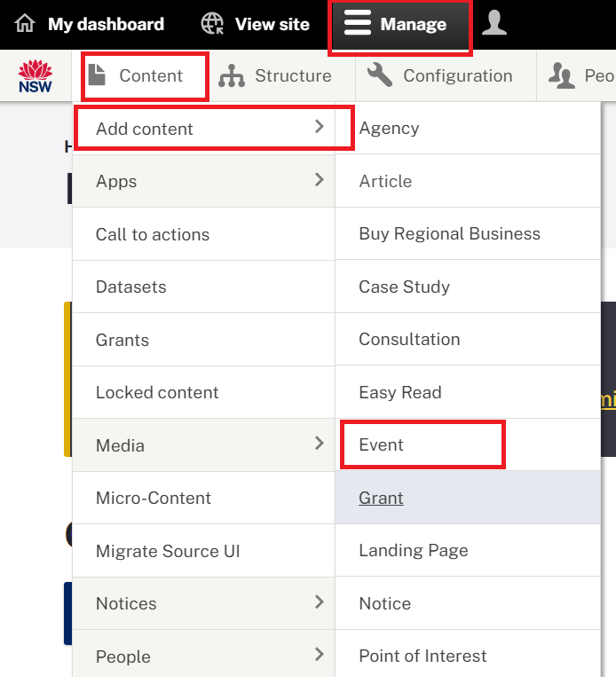Viewport: 616px width, 684px height.
Task: Expand the Notices submenu arrow
Action: (x=320, y=602)
